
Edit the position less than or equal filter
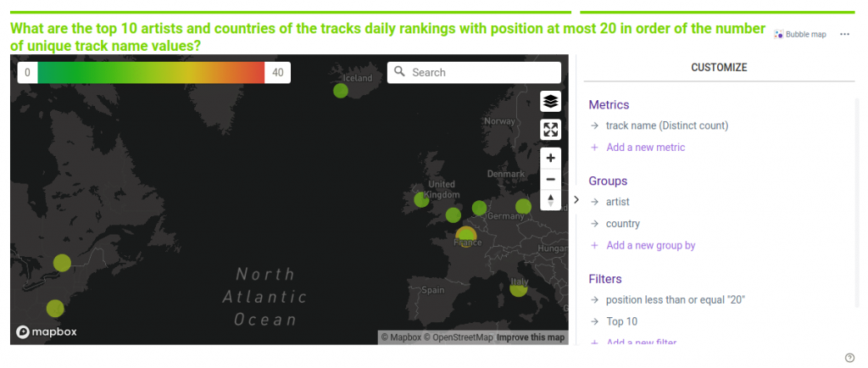click(675, 300)
